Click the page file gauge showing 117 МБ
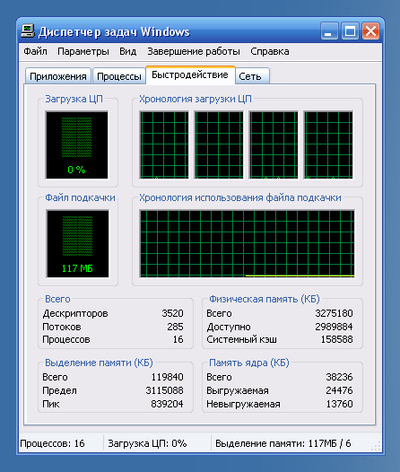This screenshot has height=472, width=400. click(x=78, y=244)
